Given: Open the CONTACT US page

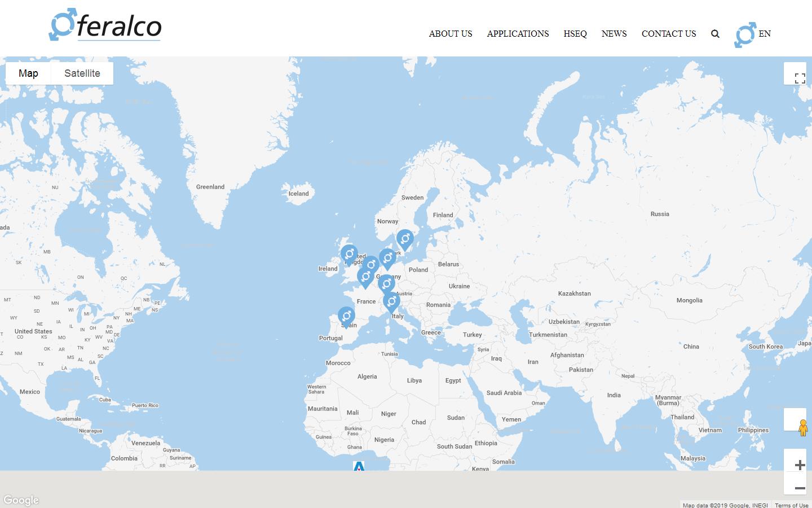Looking at the screenshot, I should coord(669,34).
